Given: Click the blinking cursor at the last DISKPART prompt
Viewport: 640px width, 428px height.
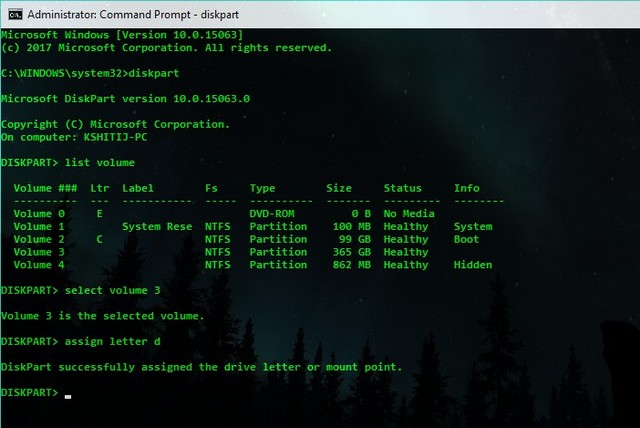Looking at the screenshot, I should (x=68, y=396).
